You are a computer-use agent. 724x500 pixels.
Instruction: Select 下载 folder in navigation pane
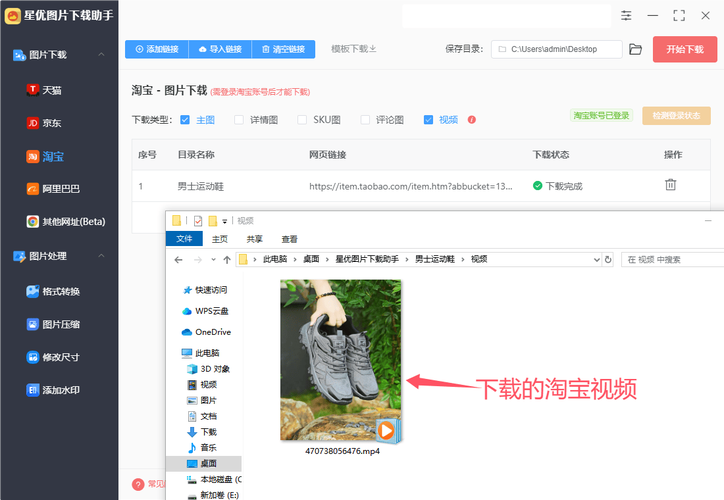click(x=202, y=432)
